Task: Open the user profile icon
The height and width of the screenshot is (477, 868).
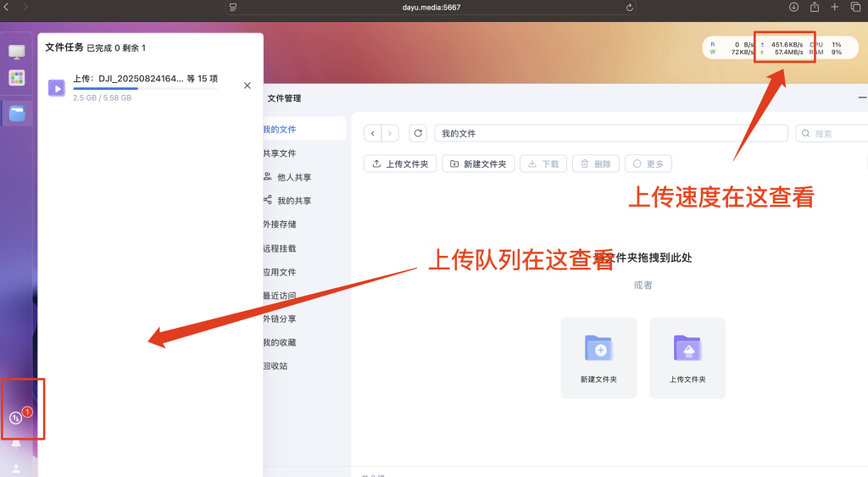Action: [16, 468]
